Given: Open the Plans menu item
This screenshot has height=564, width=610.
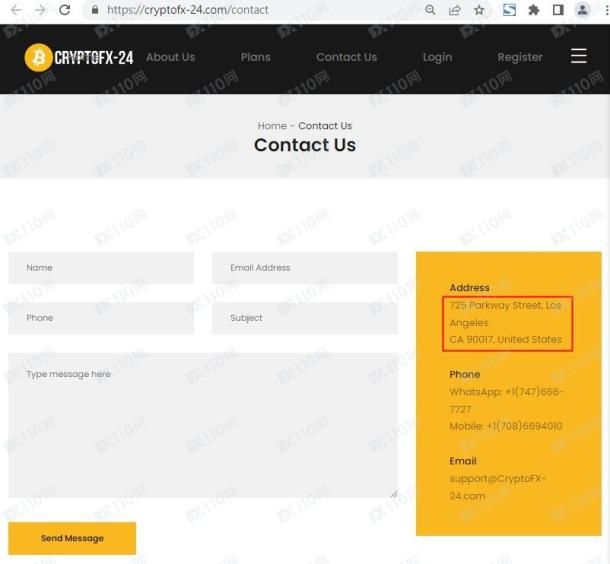Looking at the screenshot, I should pos(256,57).
